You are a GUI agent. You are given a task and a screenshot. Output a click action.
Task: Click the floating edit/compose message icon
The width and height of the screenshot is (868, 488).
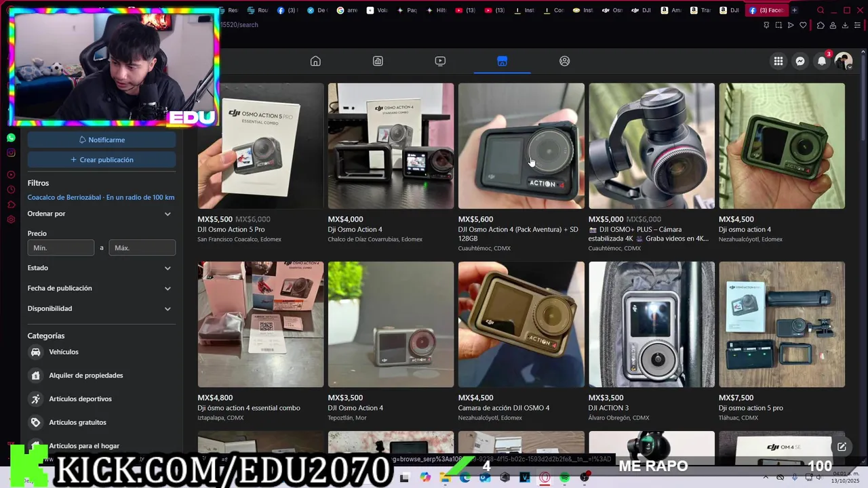(842, 447)
